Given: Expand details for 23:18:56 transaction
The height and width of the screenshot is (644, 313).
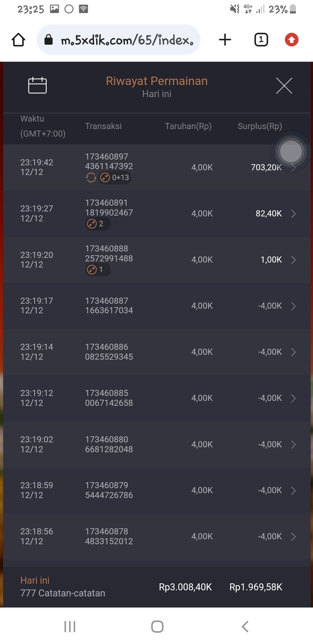Looking at the screenshot, I should [293, 537].
